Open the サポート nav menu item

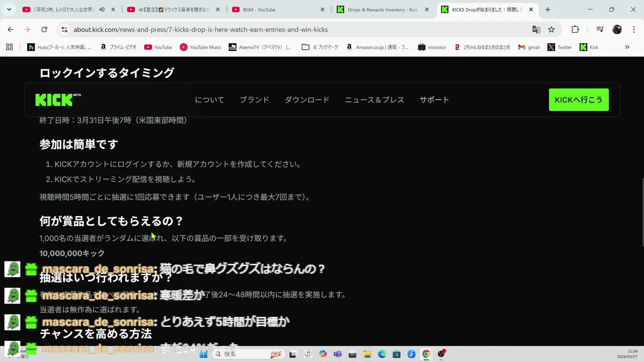tap(434, 100)
